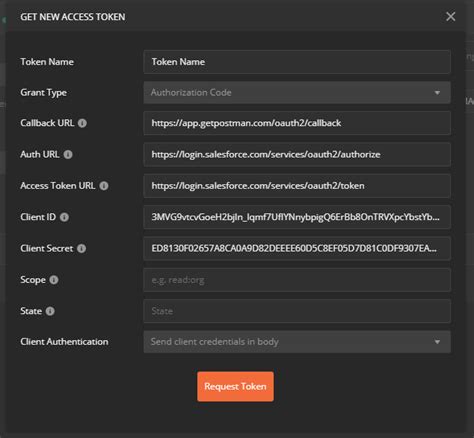Open the Grant Type dropdown
The image size is (474, 438).
tap(297, 93)
